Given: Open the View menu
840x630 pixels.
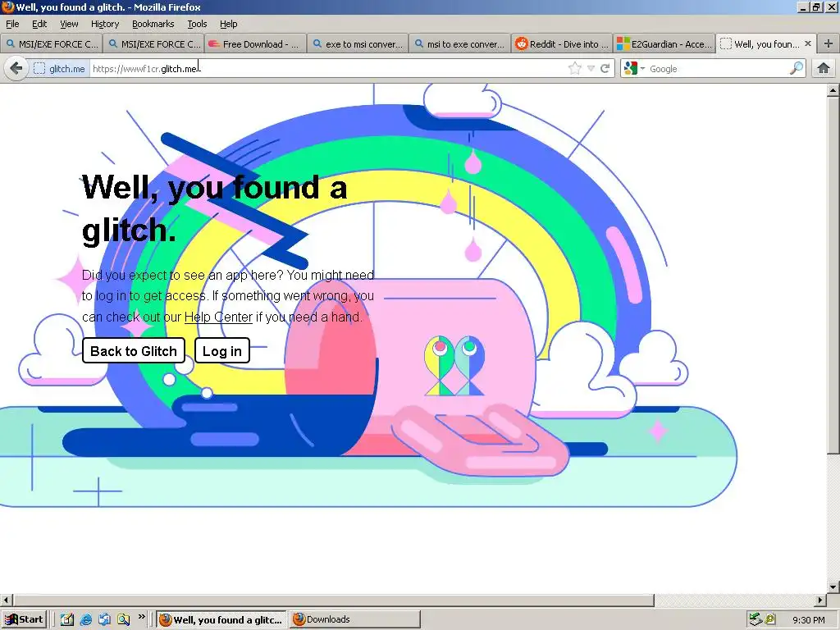Looking at the screenshot, I should [69, 24].
